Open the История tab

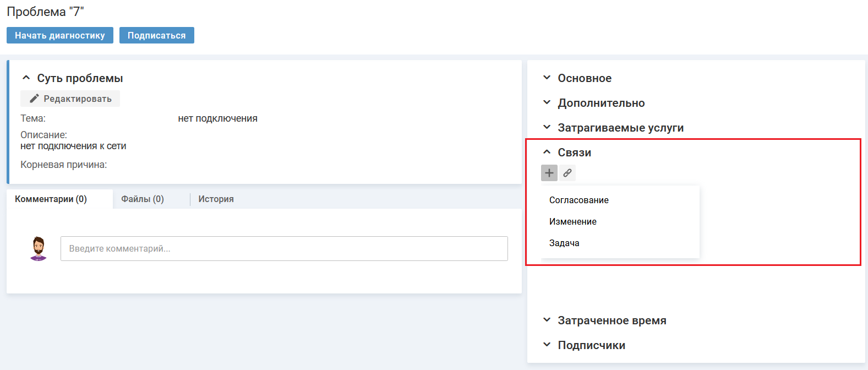[x=216, y=199]
